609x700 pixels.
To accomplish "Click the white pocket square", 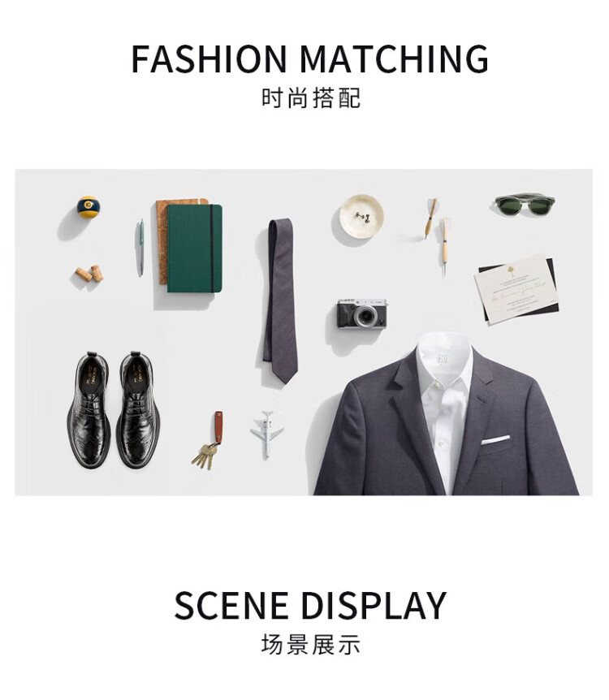I will pyautogui.click(x=495, y=439).
